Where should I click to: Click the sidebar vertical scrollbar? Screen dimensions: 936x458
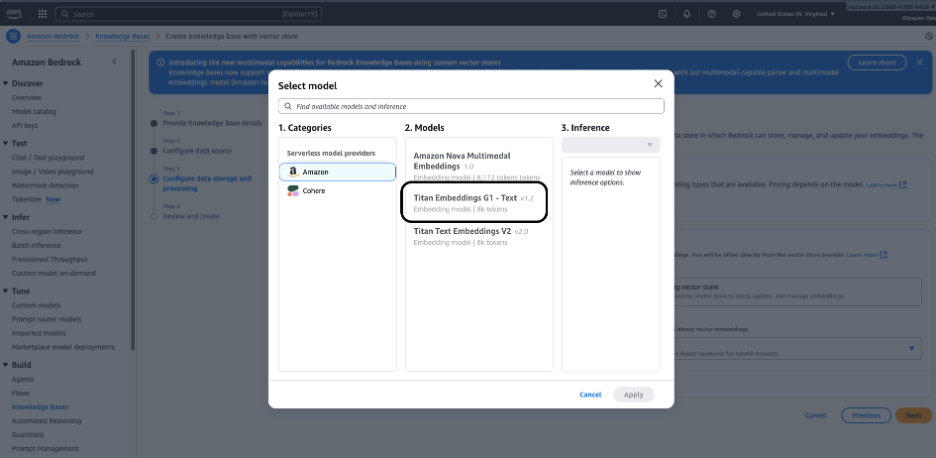(x=133, y=200)
